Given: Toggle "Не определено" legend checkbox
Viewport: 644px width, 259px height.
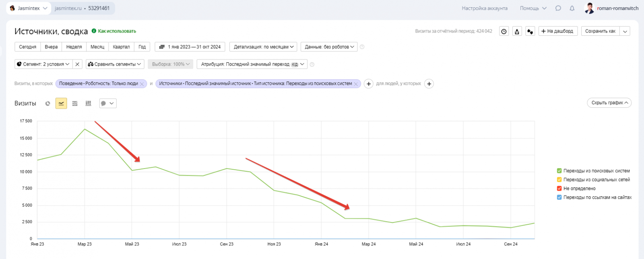Looking at the screenshot, I should click(559, 189).
